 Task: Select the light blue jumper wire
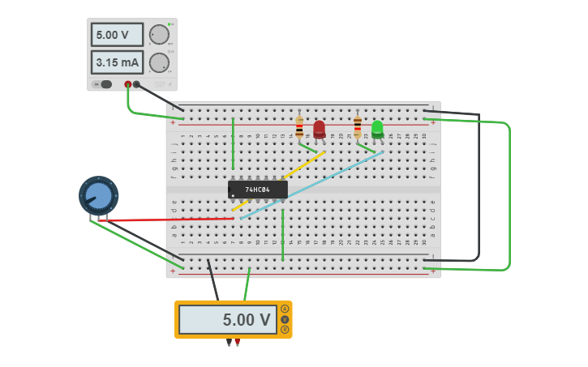[311, 185]
